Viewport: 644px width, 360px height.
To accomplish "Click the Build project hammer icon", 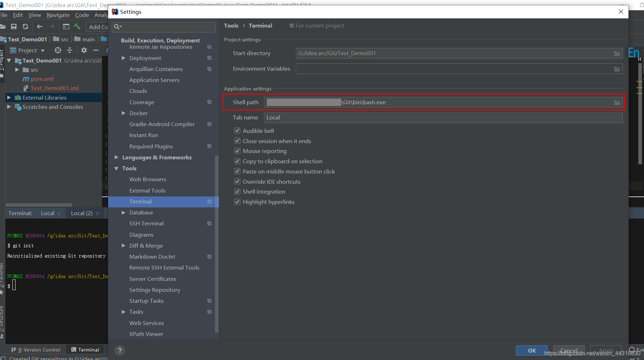I will pos(77,26).
